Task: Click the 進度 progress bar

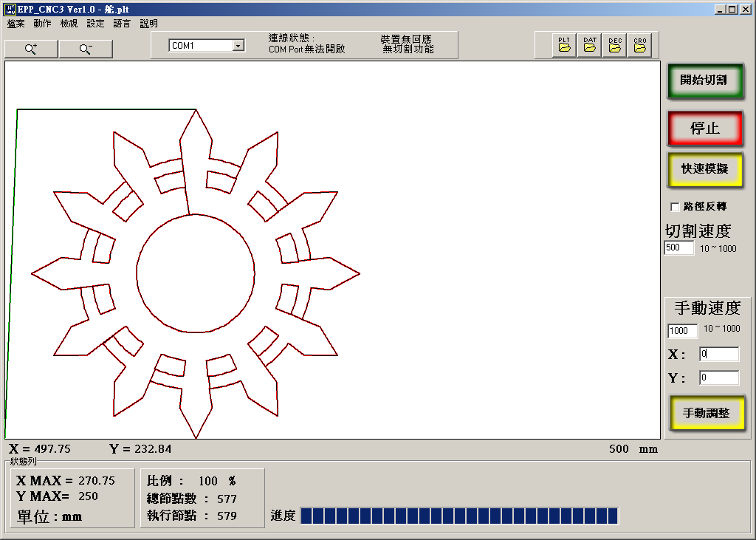Action: (459, 516)
